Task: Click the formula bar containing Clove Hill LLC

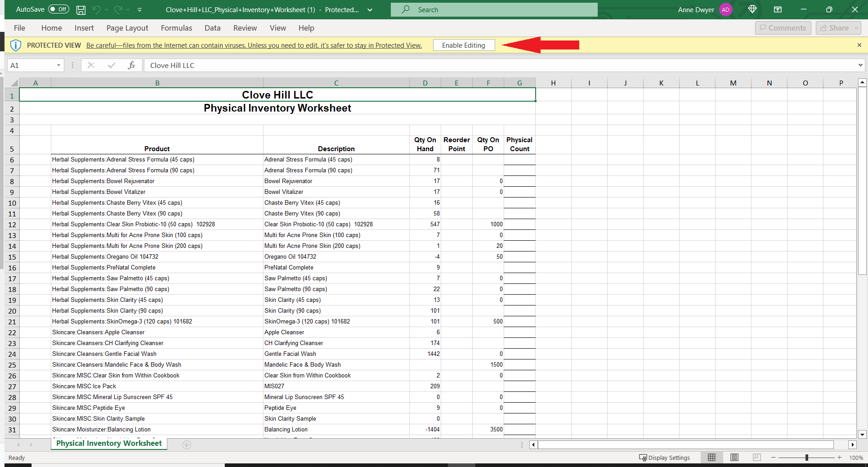Action: [499, 65]
